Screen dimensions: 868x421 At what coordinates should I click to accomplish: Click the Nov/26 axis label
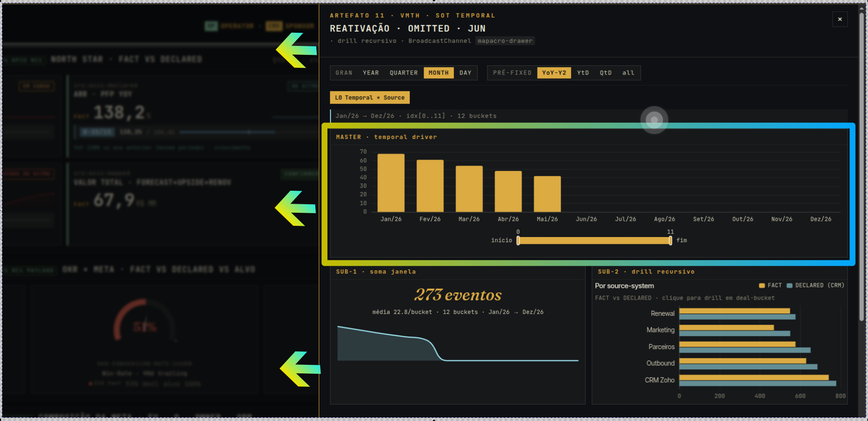(782, 219)
